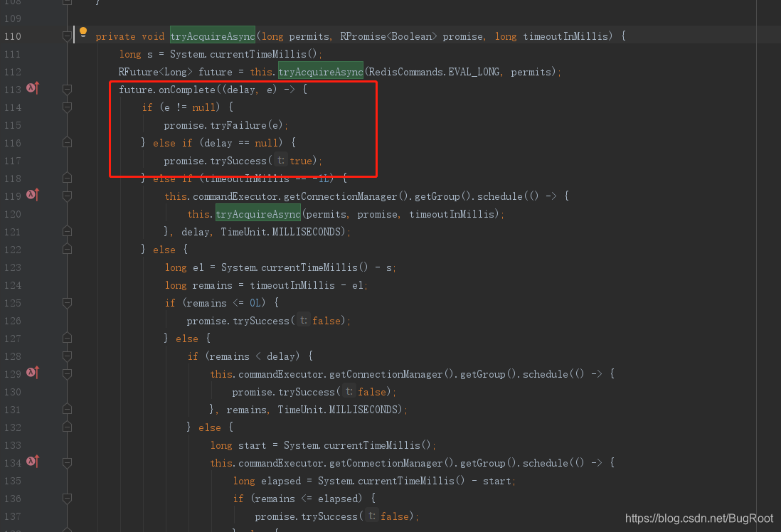The width and height of the screenshot is (781, 532).
Task: Click the 't:' parameter hint on line 117
Action: [281, 161]
